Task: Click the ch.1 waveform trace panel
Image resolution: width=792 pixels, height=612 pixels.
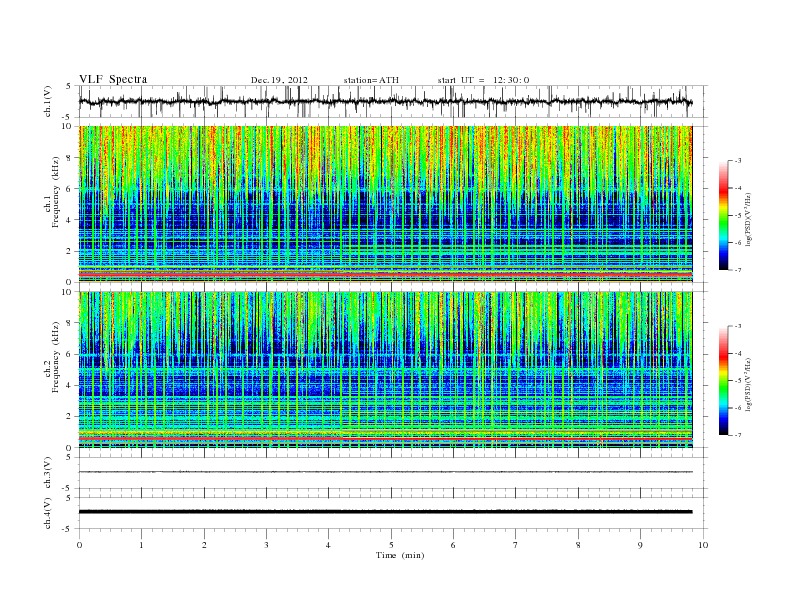Action: tap(392, 101)
